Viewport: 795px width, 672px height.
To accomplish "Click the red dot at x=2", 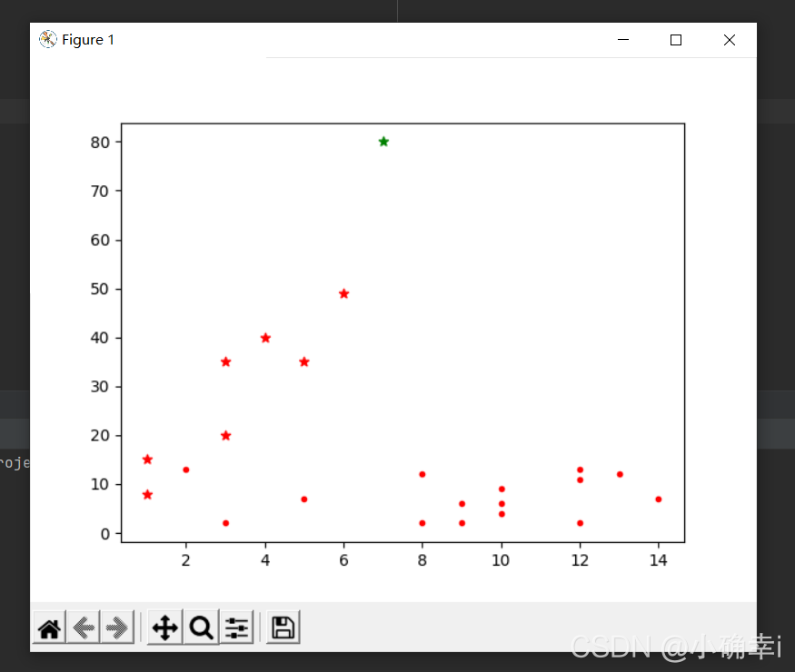I will (x=186, y=469).
